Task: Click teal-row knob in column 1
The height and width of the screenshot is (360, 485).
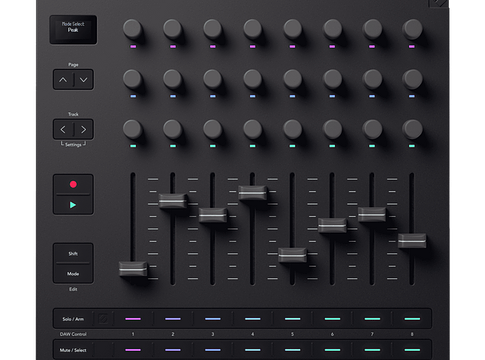Action: 133,129
